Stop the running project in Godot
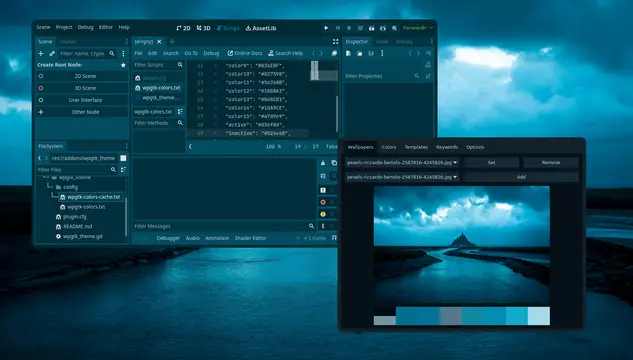633x360 pixels. (349, 28)
